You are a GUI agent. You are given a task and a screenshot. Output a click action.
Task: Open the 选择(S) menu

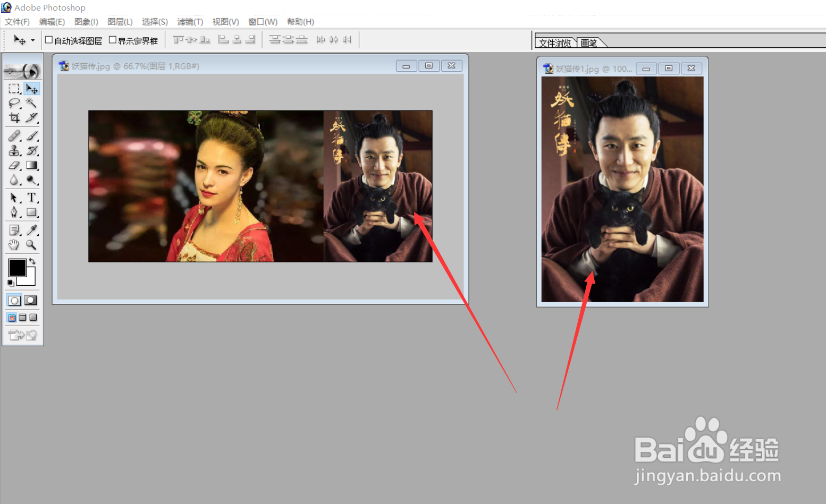pos(155,22)
